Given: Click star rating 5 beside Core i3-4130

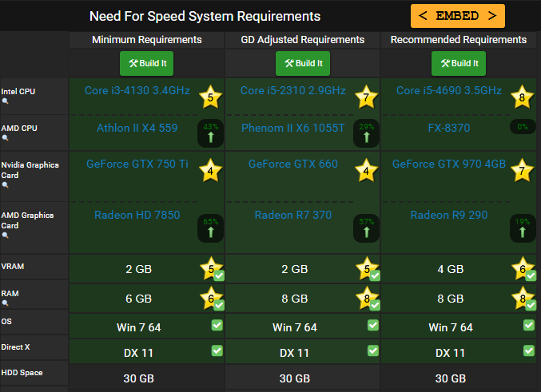Looking at the screenshot, I should (x=210, y=97).
